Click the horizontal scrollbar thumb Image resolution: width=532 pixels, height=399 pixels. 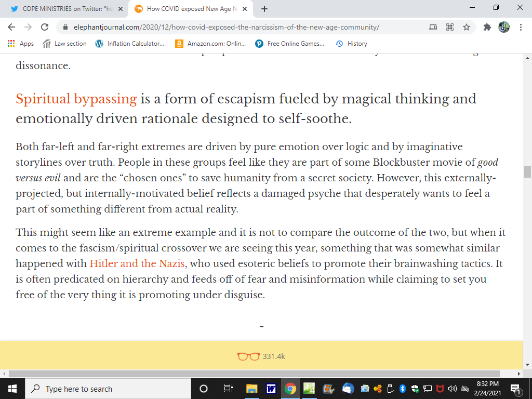(254, 374)
